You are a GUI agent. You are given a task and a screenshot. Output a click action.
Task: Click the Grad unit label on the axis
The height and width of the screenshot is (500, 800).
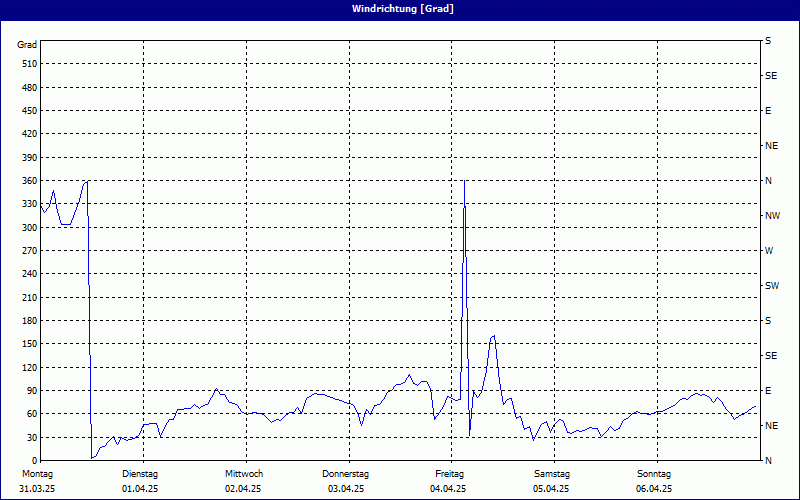coord(27,45)
